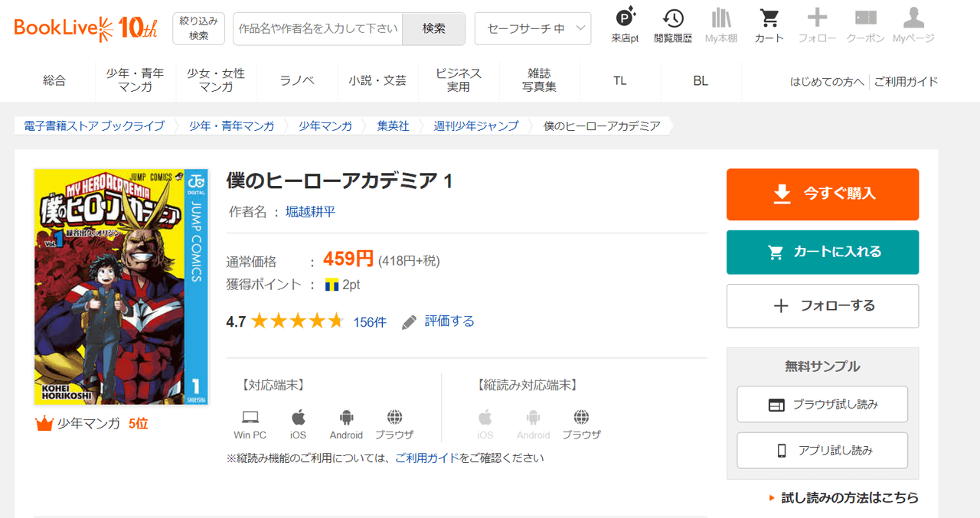Add to cart with カートに入れる button
This screenshot has height=518, width=980.
[x=822, y=252]
